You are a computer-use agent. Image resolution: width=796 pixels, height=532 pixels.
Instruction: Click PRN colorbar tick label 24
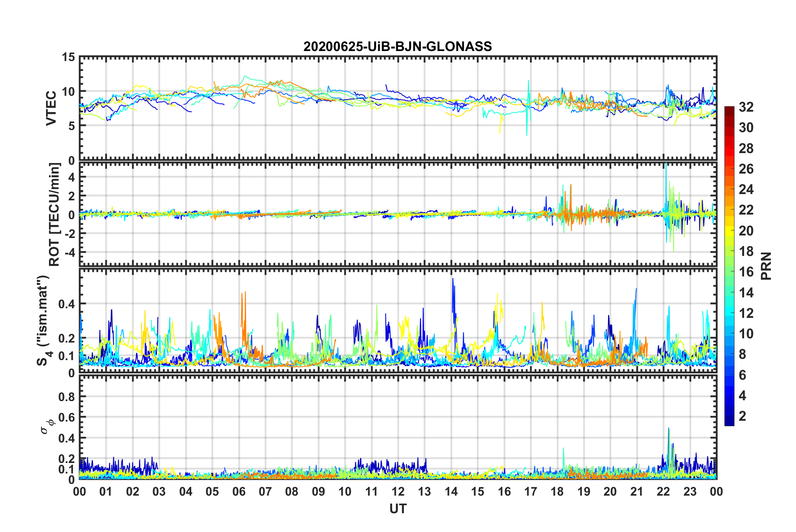pos(746,189)
